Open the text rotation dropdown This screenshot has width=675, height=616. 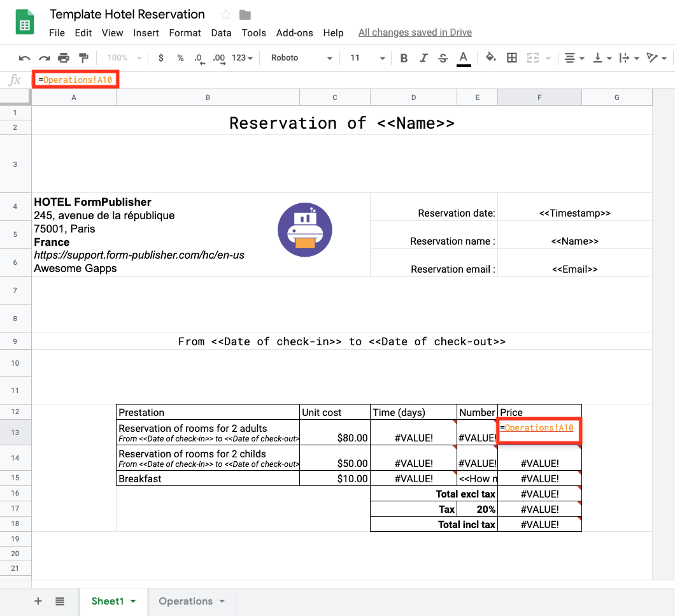[657, 58]
